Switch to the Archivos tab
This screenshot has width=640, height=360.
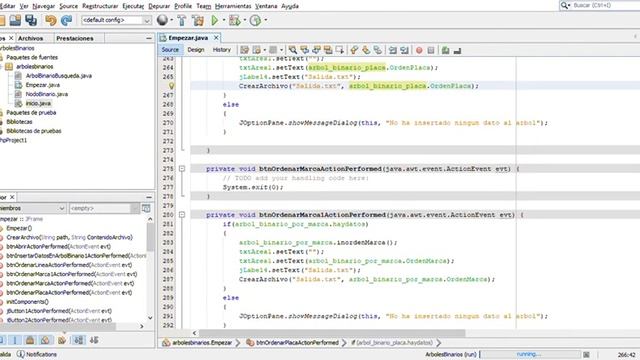tap(31, 38)
